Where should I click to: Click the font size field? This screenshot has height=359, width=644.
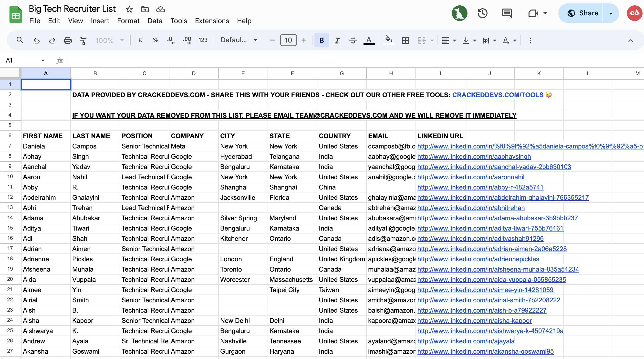pos(288,40)
